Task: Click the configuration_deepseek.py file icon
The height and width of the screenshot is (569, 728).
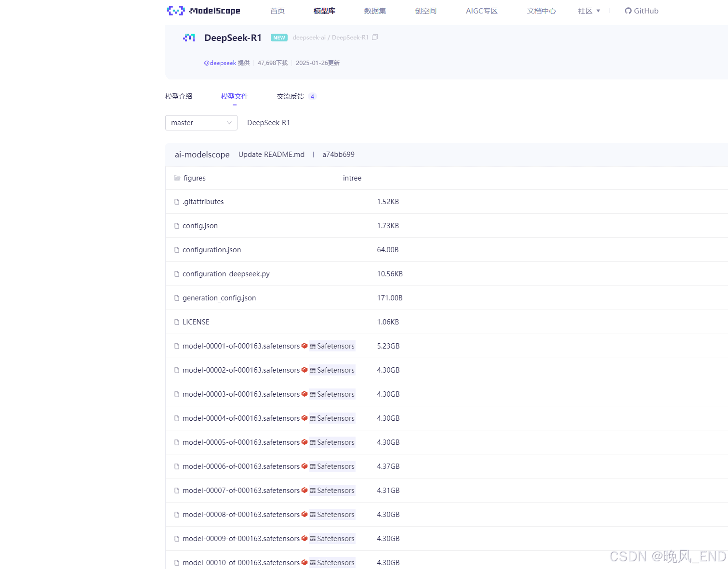Action: pos(177,274)
